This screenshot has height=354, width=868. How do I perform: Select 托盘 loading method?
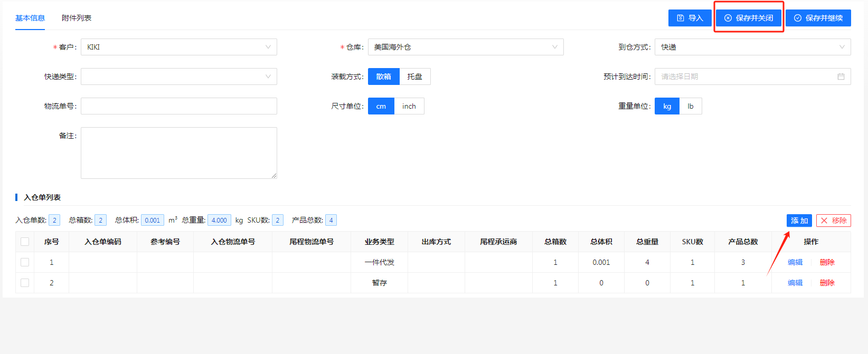pyautogui.click(x=415, y=76)
